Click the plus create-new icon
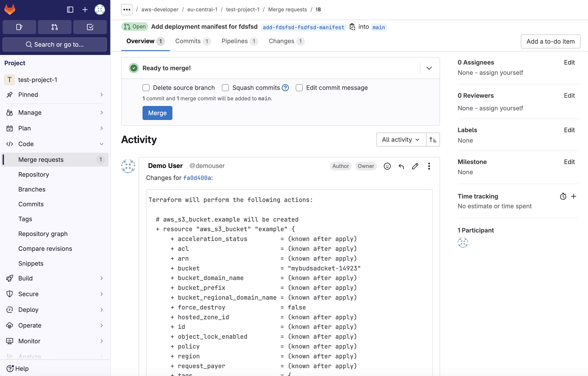The image size is (588, 376). [x=85, y=10]
